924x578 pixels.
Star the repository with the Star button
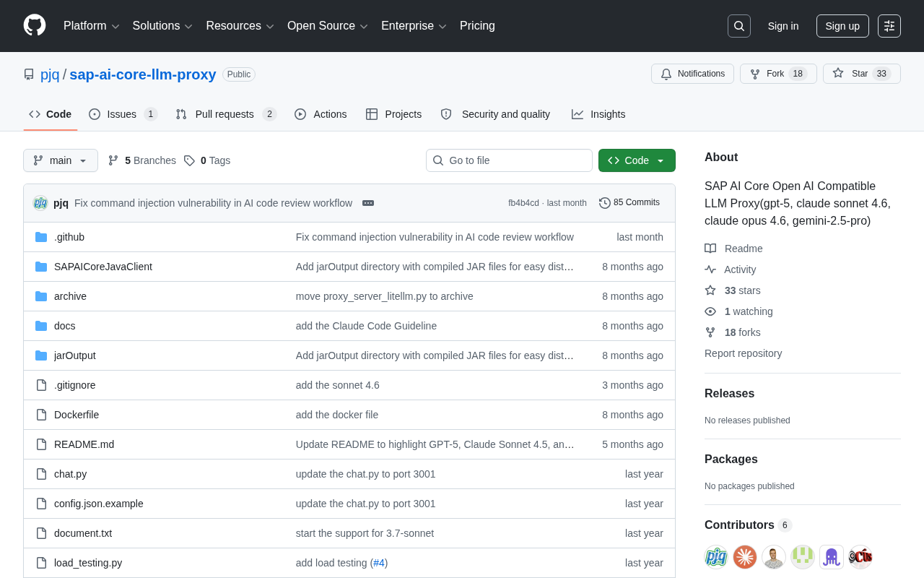pyautogui.click(x=862, y=74)
